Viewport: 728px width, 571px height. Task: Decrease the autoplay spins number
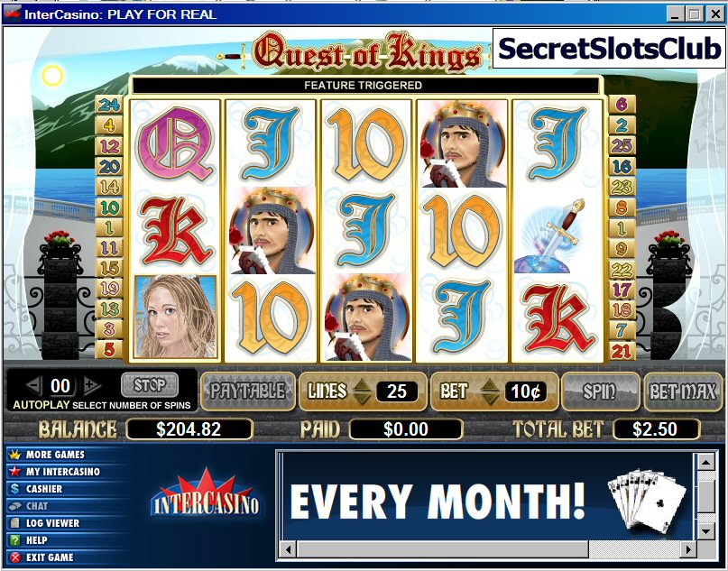pos(33,385)
